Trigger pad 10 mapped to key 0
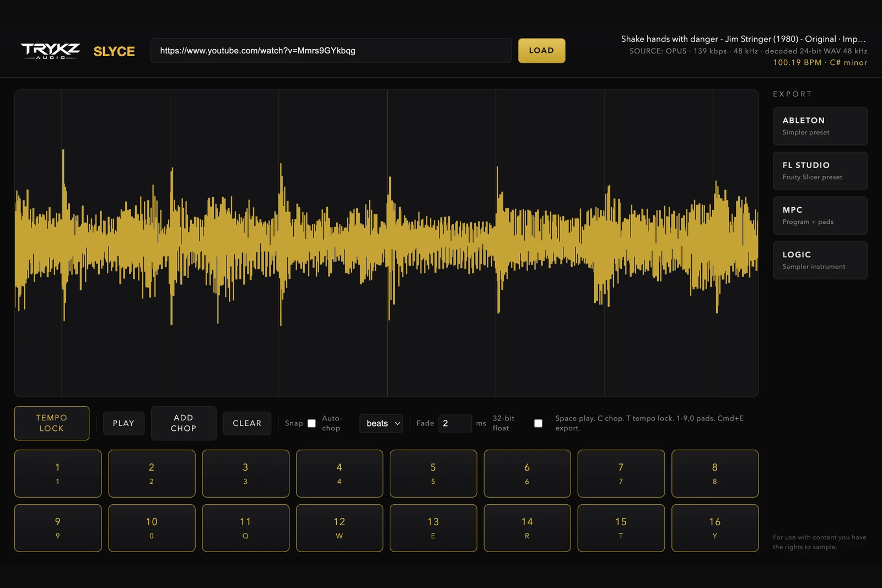 click(x=152, y=528)
